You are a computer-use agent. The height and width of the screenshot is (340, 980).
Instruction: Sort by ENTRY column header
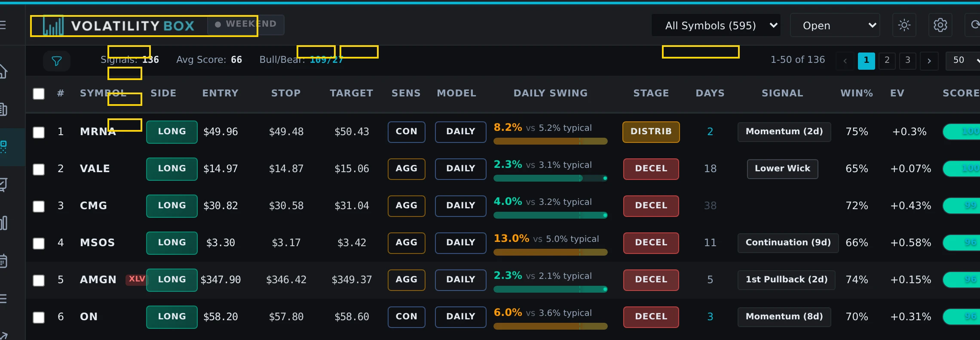220,93
